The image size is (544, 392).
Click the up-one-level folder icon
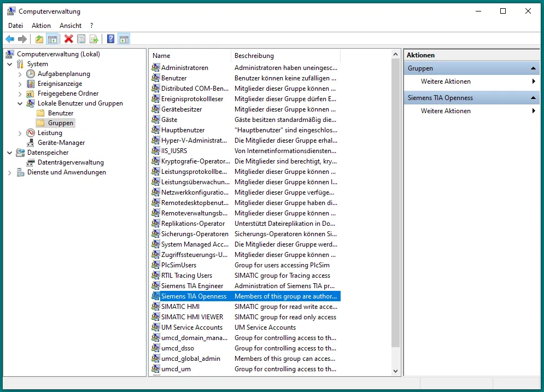pyautogui.click(x=39, y=39)
